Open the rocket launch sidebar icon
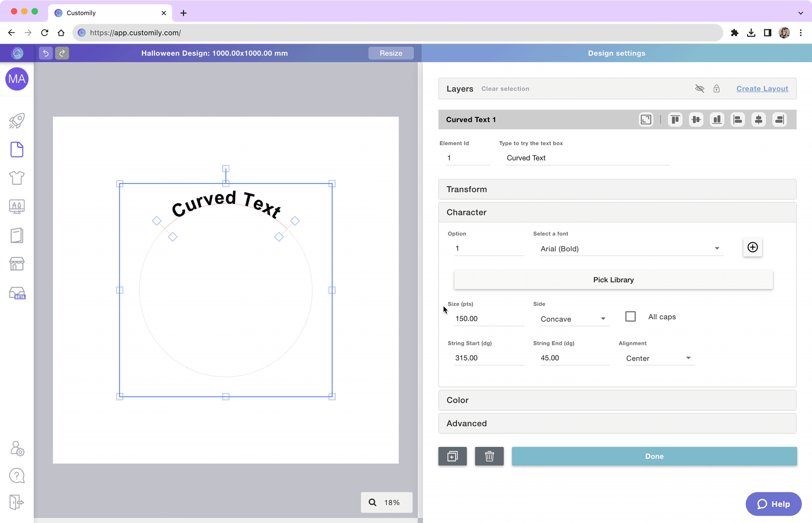This screenshot has width=812, height=523. pos(17,121)
